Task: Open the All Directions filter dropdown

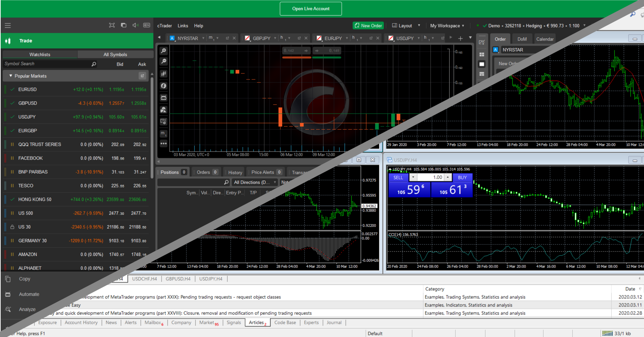Action: click(255, 182)
